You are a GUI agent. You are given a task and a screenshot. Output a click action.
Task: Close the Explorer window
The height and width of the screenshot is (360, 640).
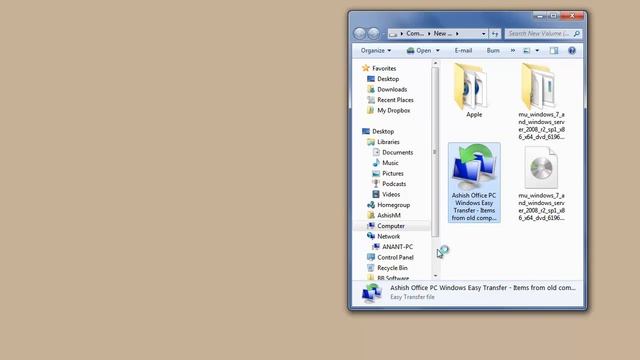(x=572, y=16)
